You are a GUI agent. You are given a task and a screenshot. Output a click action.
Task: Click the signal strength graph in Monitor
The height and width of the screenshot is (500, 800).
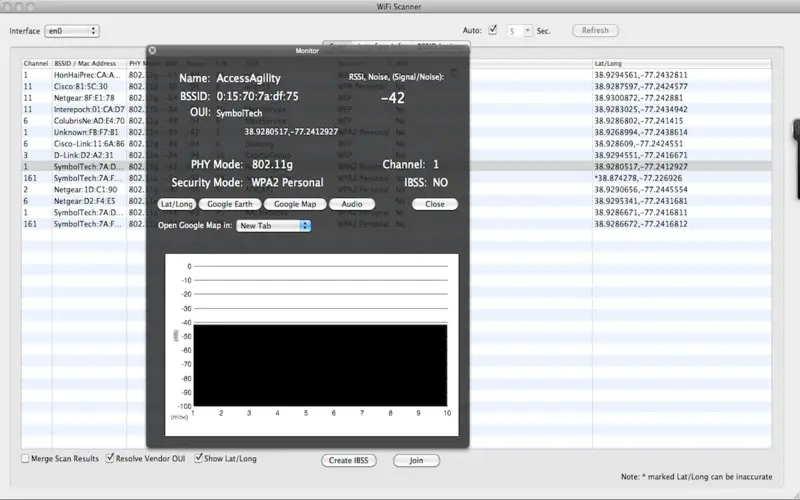click(312, 344)
